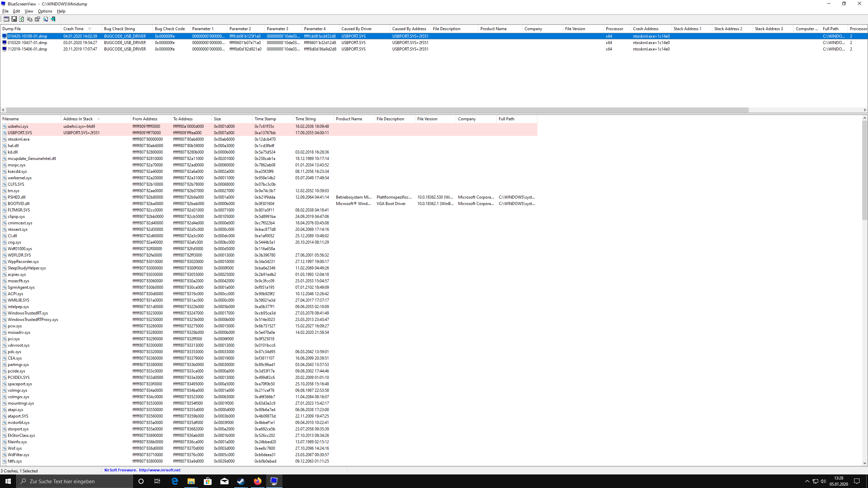Click the Save Selected Items floppy icon
The image size is (868, 488).
click(14, 19)
